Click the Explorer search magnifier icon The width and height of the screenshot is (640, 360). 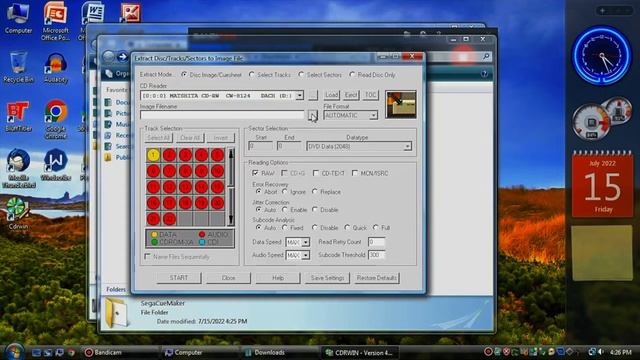click(x=486, y=57)
